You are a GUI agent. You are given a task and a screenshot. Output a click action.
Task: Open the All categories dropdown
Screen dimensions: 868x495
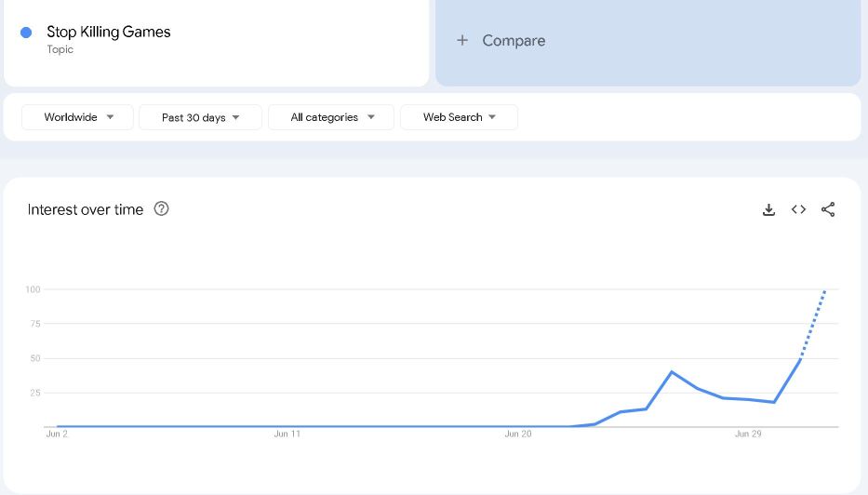point(331,117)
